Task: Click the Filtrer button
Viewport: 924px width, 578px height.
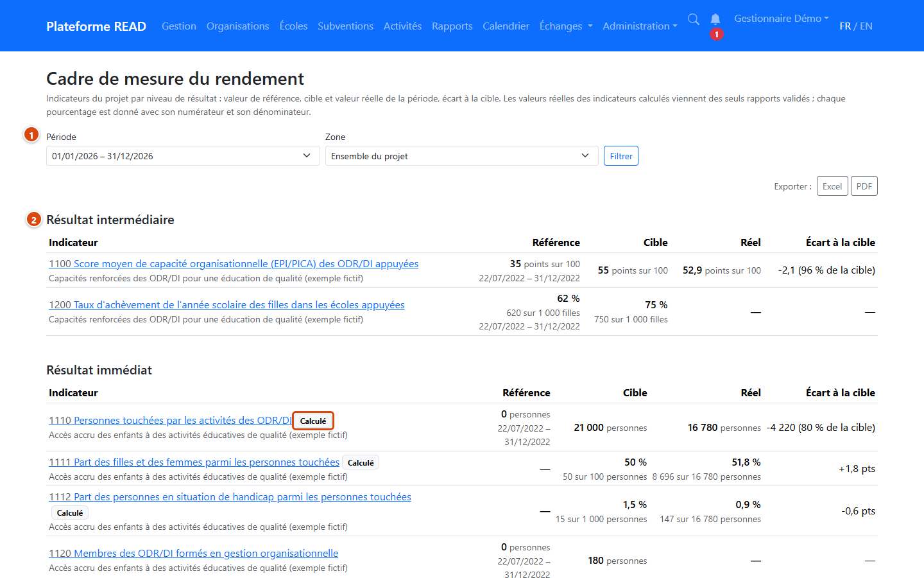Action: click(621, 156)
